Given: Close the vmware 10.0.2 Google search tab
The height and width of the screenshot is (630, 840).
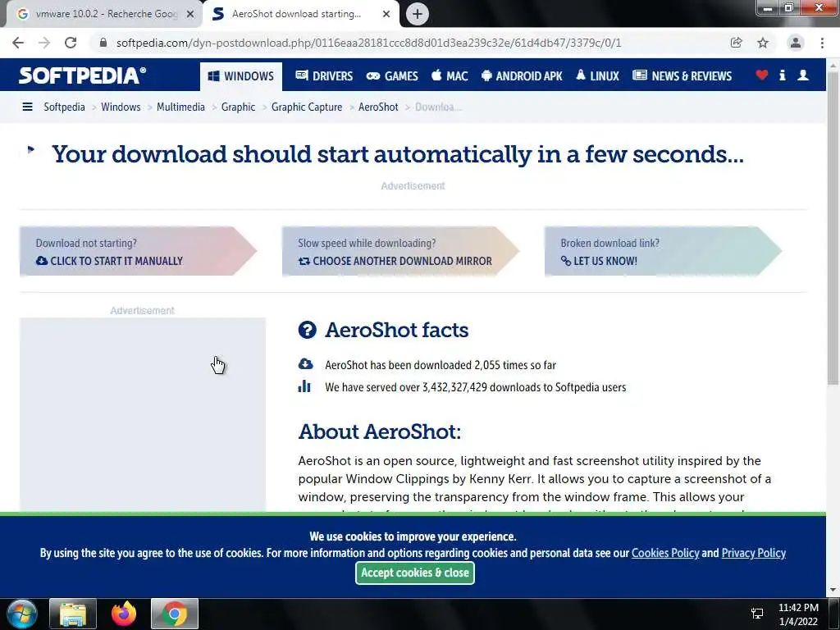Looking at the screenshot, I should pos(189,15).
